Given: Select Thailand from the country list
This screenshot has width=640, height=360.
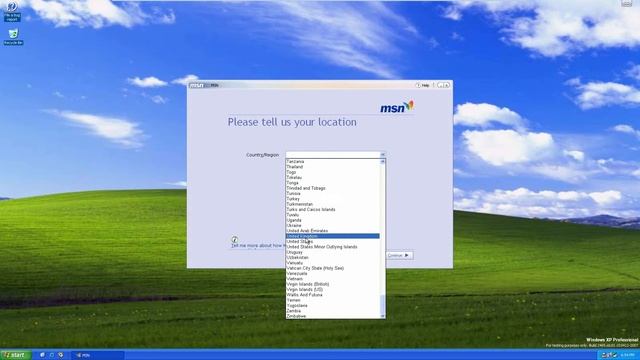Looking at the screenshot, I should pyautogui.click(x=333, y=167).
